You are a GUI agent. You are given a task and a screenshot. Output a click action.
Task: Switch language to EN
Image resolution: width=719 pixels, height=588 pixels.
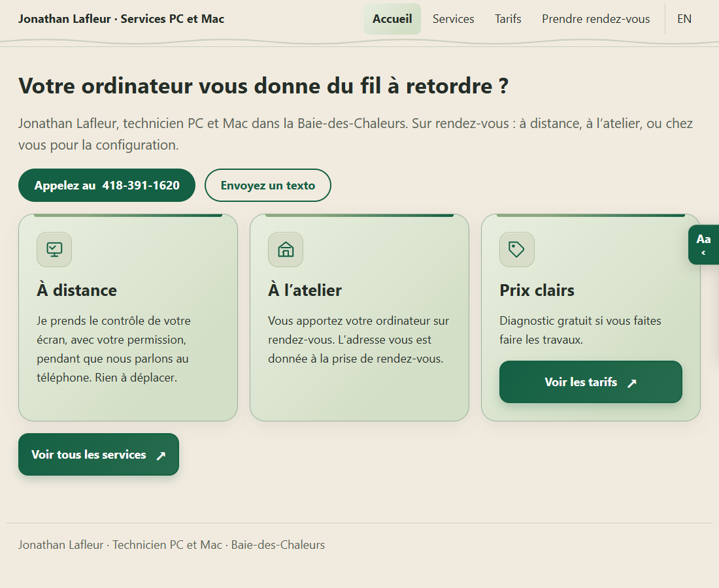tap(684, 19)
